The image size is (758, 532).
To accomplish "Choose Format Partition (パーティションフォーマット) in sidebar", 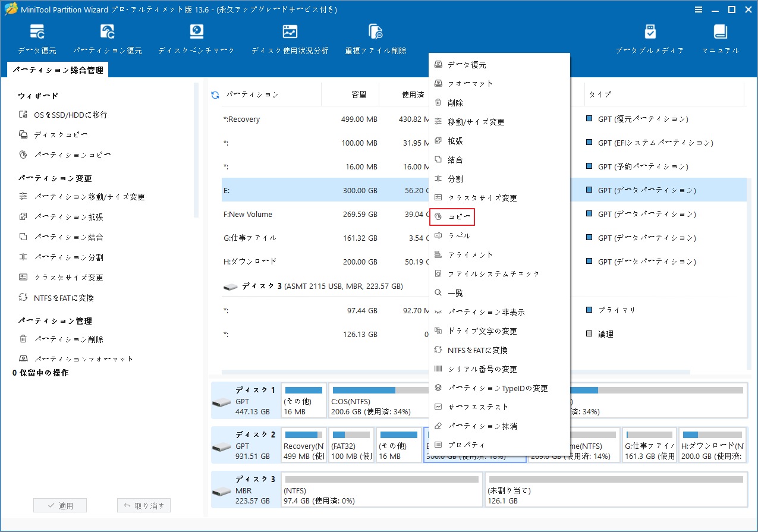I will (x=76, y=359).
